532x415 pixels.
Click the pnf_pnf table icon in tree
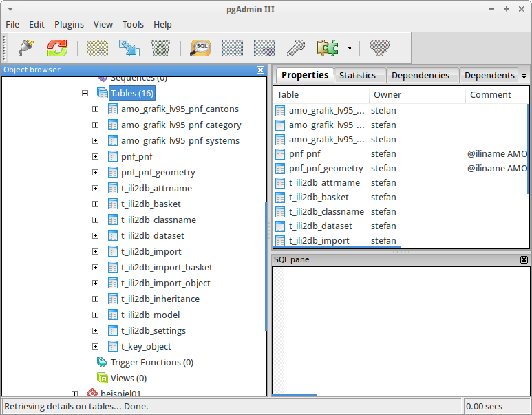point(113,156)
